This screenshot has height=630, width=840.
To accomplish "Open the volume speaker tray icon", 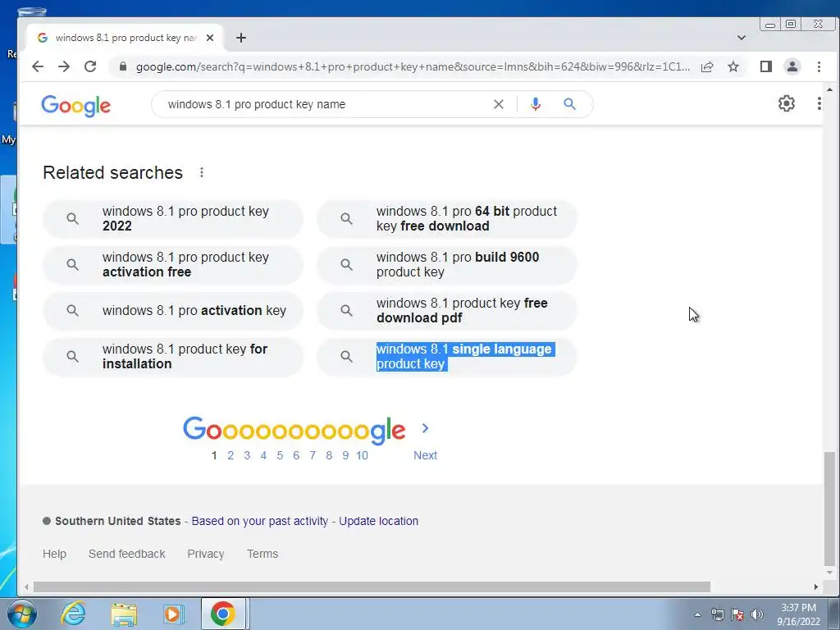I will 757,614.
